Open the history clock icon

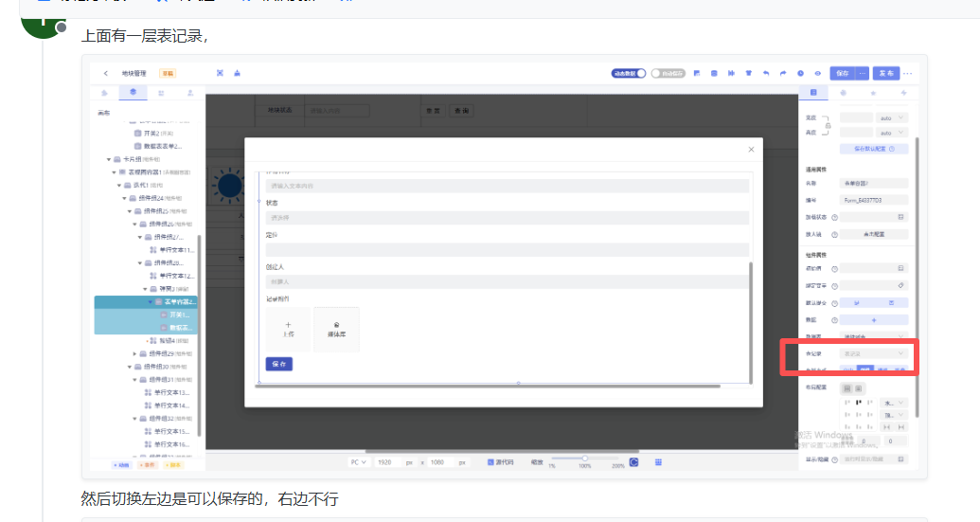[x=800, y=73]
